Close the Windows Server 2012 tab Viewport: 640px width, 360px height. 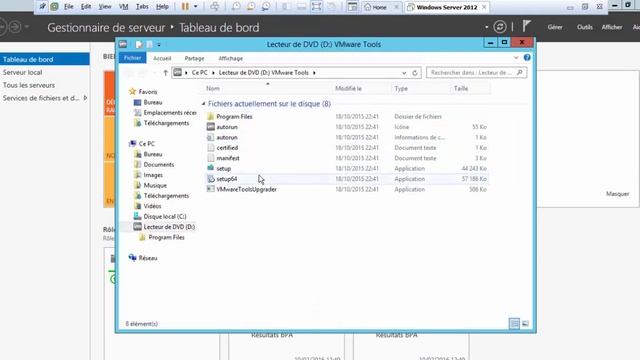click(484, 7)
